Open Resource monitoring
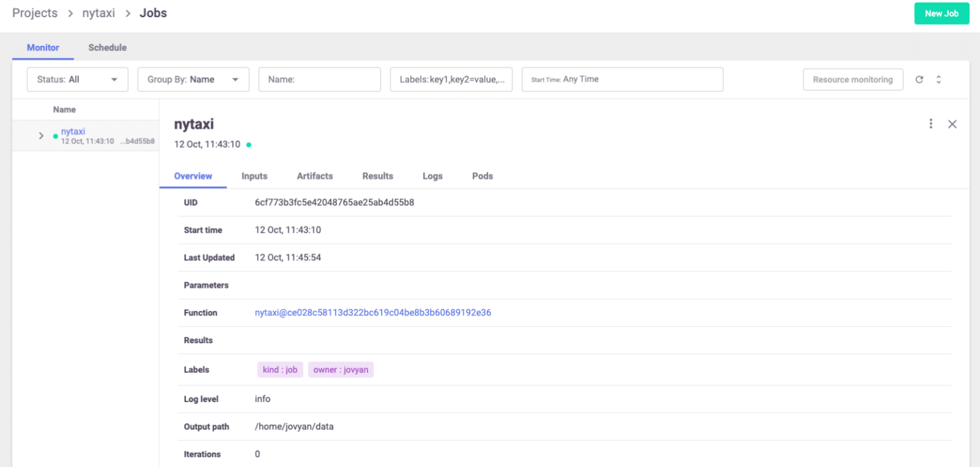This screenshot has width=980, height=467. click(x=853, y=79)
